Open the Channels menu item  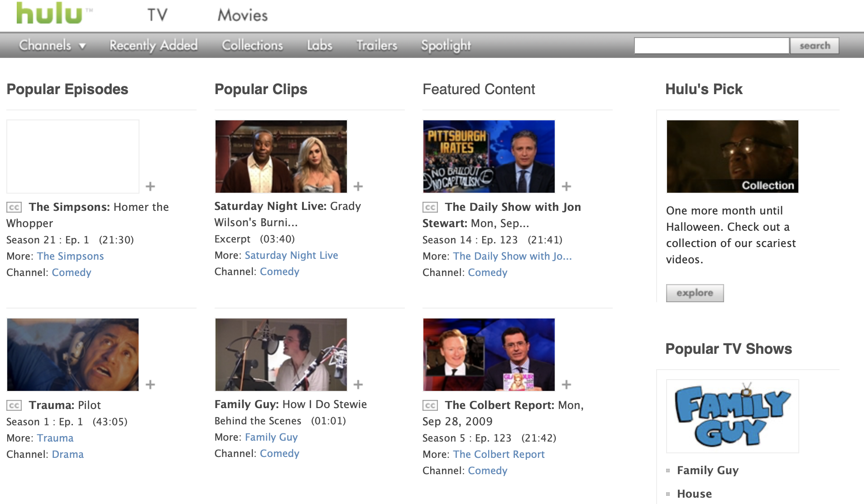click(x=45, y=45)
